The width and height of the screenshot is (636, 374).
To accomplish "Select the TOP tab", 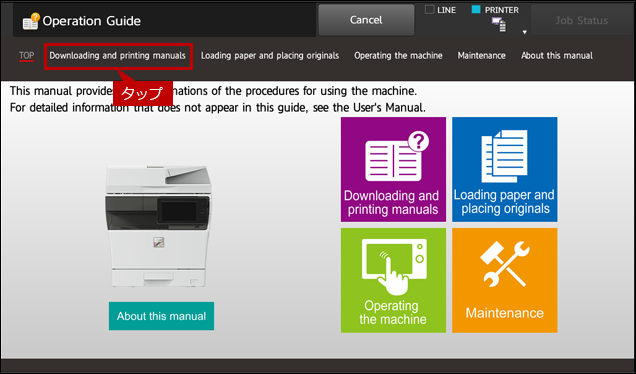I will click(x=26, y=56).
